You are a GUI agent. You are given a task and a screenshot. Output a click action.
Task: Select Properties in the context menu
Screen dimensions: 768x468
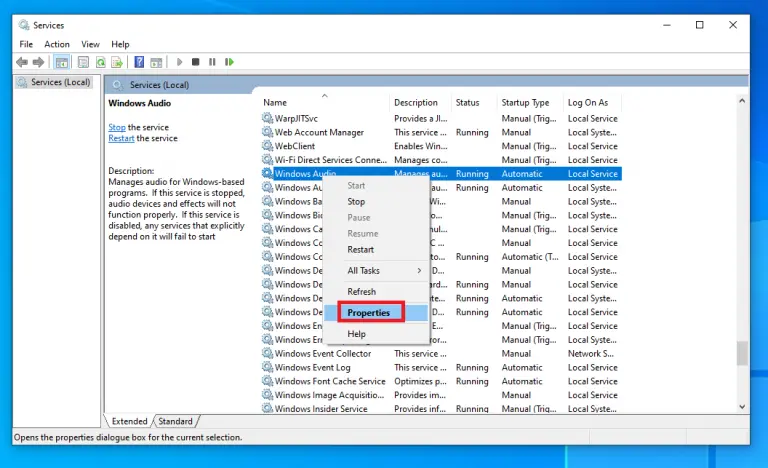point(376,313)
